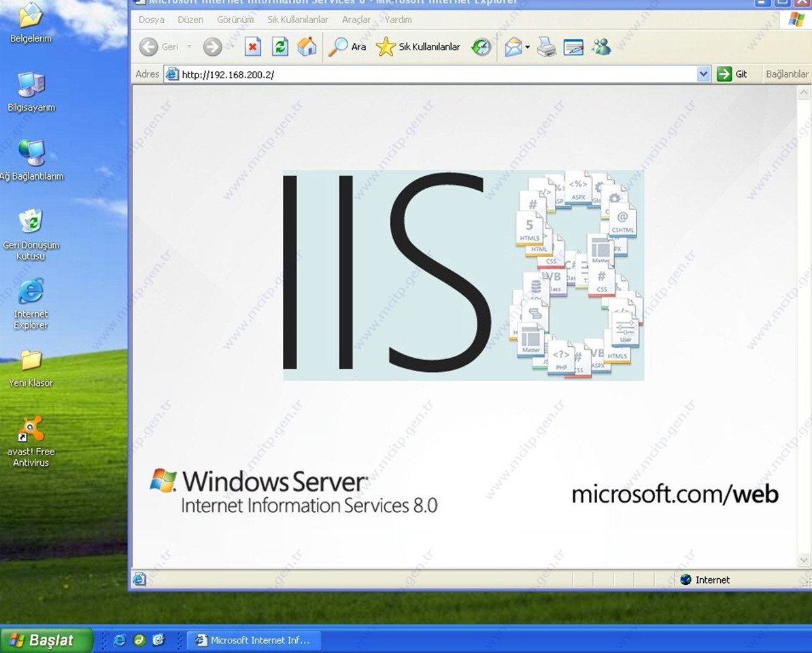Click the scrollbar up arrow on the page
The width and height of the screenshot is (812, 653).
804,93
